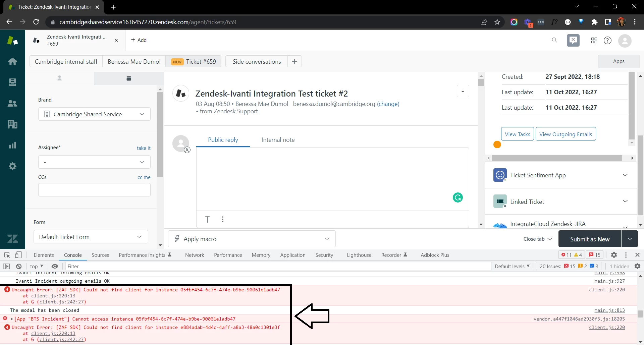Viewport: 644px width, 345px height.
Task: Toggle the Apps panel button
Action: coord(619,61)
